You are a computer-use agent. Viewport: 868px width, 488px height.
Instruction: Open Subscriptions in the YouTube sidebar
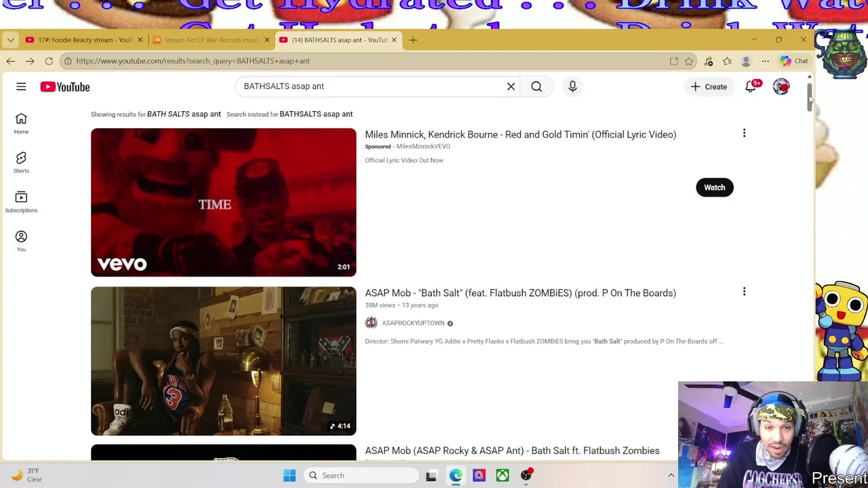click(21, 202)
